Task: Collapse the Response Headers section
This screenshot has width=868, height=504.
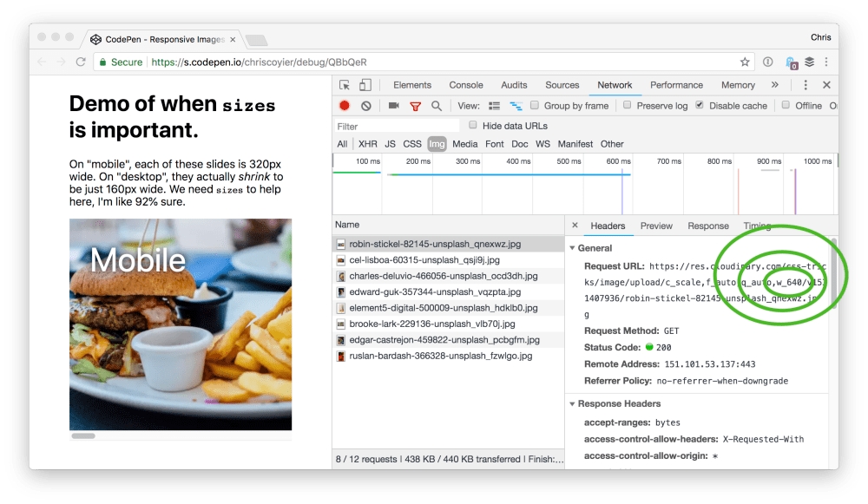Action: tap(573, 404)
